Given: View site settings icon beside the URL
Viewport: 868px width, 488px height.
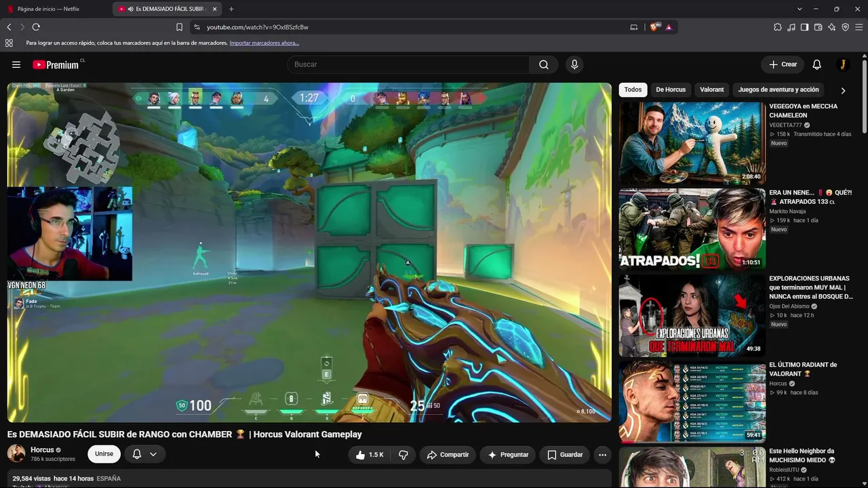Looking at the screenshot, I should pyautogui.click(x=197, y=27).
